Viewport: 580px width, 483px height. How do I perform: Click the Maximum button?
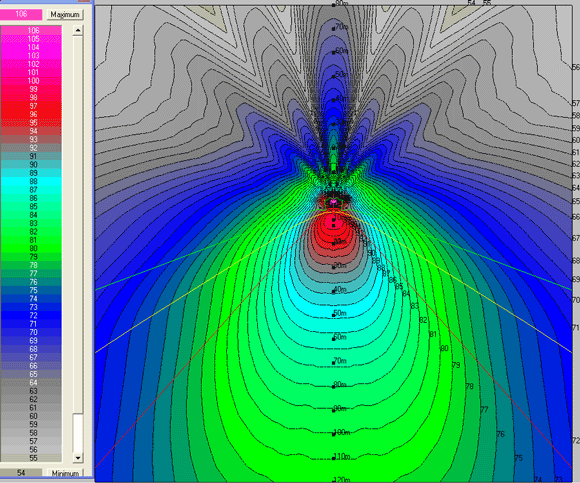(x=65, y=14)
